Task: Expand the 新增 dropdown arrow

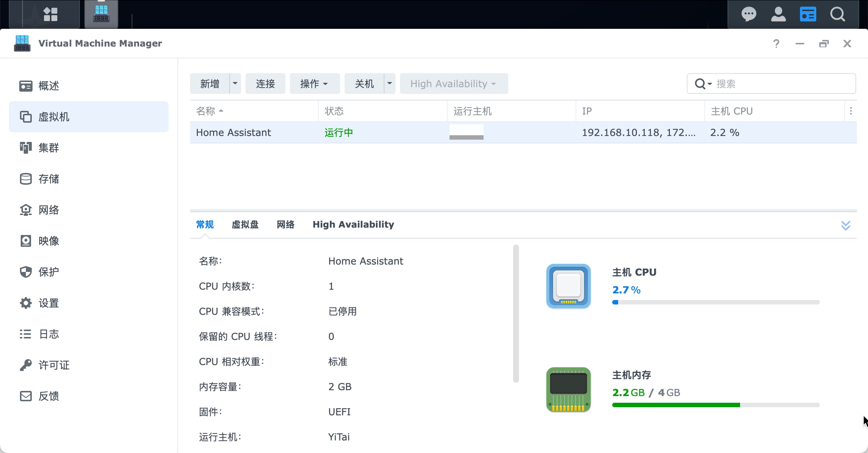Action: (x=235, y=84)
